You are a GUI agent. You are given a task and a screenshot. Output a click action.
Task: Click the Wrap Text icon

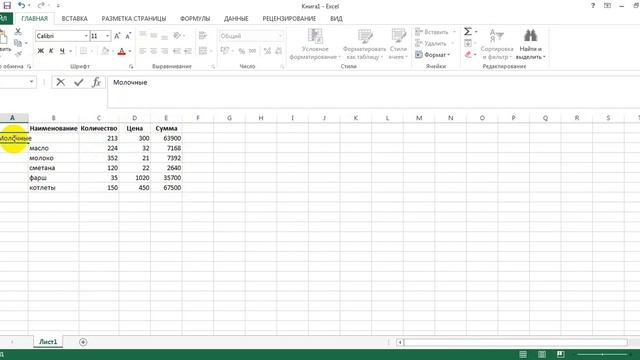(203, 36)
